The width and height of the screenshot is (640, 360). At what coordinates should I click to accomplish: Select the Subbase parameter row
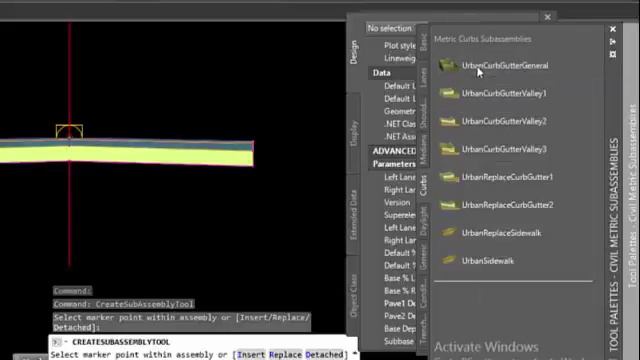point(399,341)
